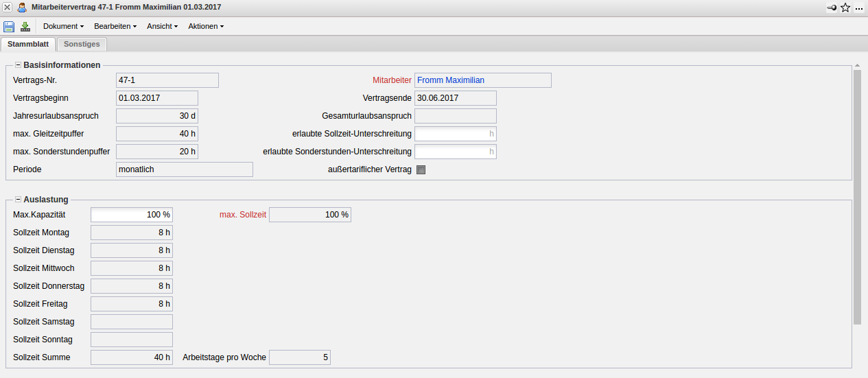The image size is (868, 378).
Task: Open the Aktionen menu
Action: point(206,27)
